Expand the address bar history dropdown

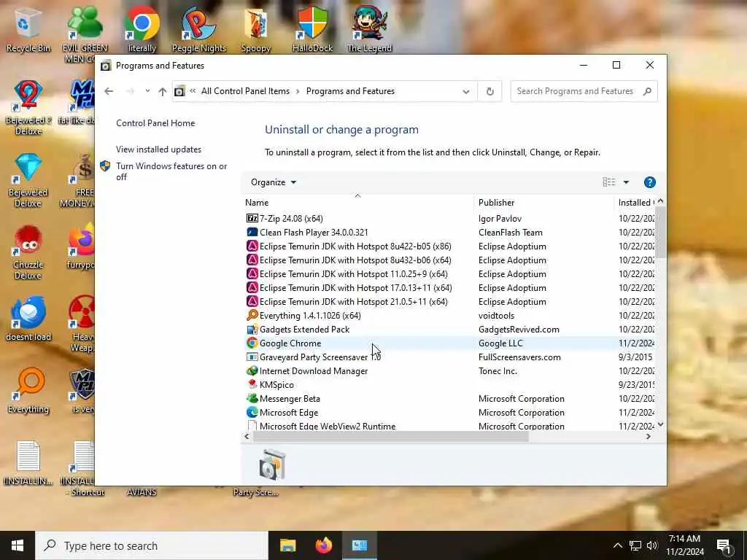point(466,91)
